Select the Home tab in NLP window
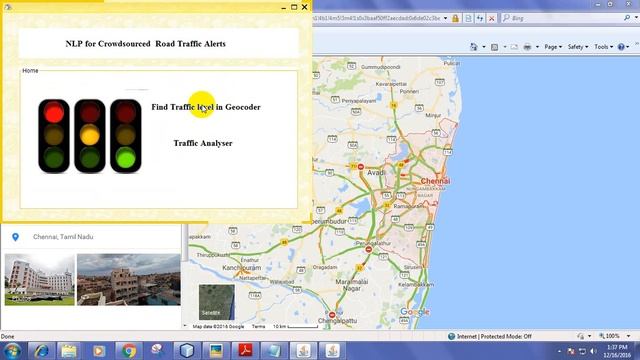The height and width of the screenshot is (360, 640). (30, 71)
